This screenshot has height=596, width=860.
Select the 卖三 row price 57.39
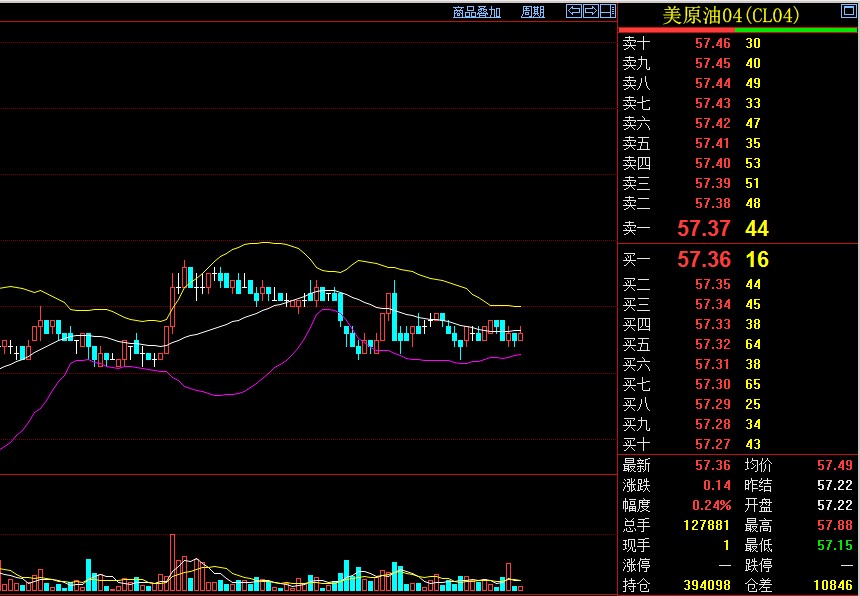click(712, 183)
